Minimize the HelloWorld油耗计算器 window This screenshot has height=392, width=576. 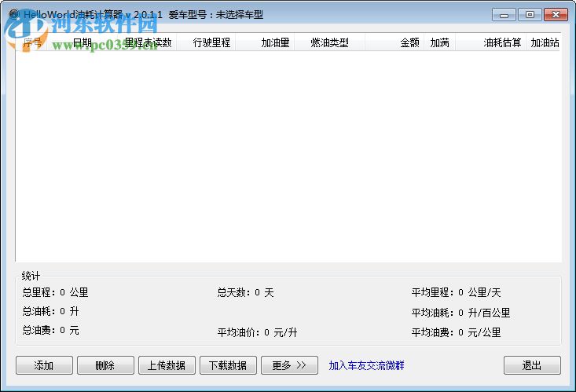(504, 15)
